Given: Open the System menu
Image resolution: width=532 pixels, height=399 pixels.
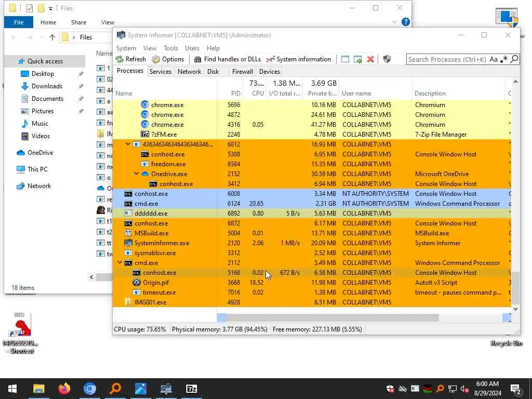Looking at the screenshot, I should pos(126,48).
